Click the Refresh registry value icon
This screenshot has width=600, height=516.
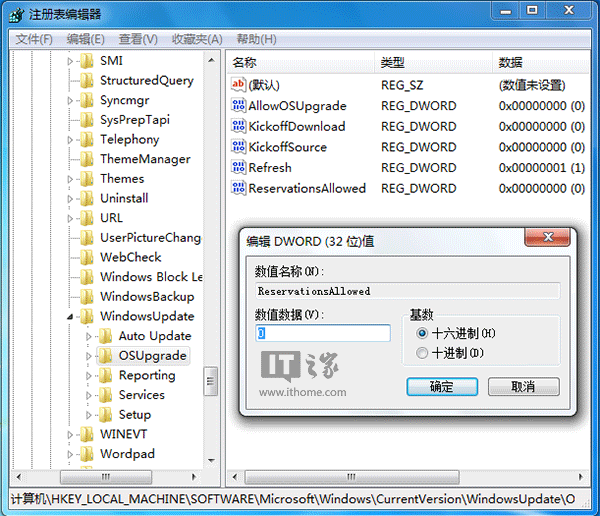238,168
